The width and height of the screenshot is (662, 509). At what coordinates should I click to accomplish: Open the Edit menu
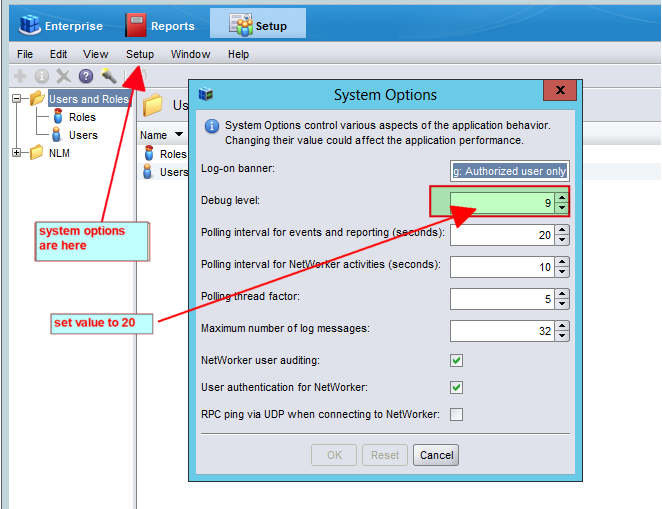coord(58,54)
